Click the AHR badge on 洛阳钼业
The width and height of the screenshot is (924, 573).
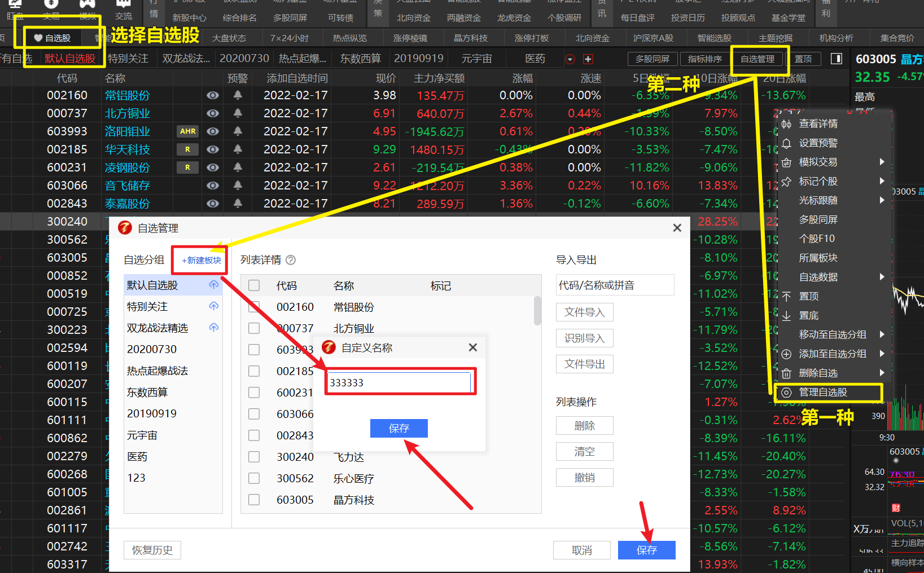point(188,131)
